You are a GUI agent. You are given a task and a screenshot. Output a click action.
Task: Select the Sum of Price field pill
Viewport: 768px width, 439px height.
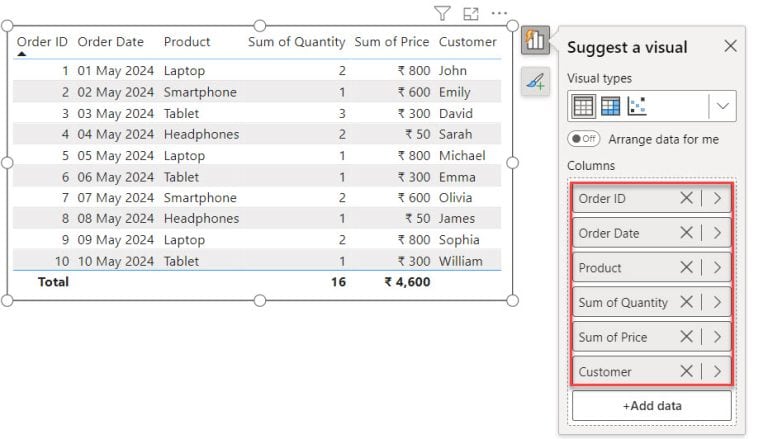(651, 337)
